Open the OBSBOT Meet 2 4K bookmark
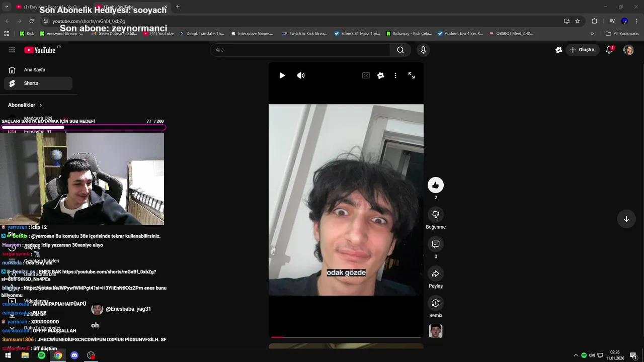The width and height of the screenshot is (644, 362). tap(511, 34)
